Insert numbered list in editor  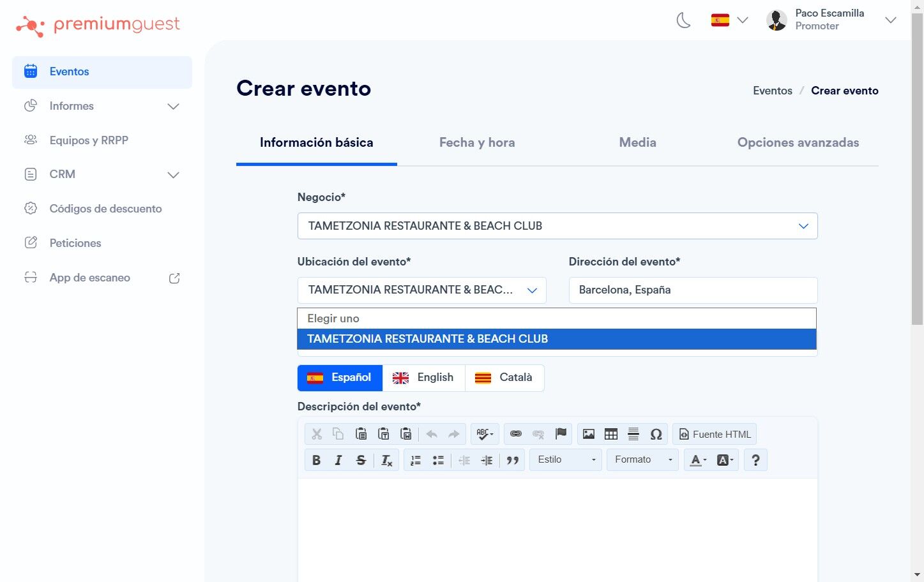pyautogui.click(x=416, y=460)
